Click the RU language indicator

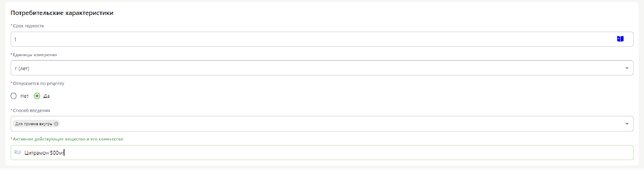[x=17, y=153]
